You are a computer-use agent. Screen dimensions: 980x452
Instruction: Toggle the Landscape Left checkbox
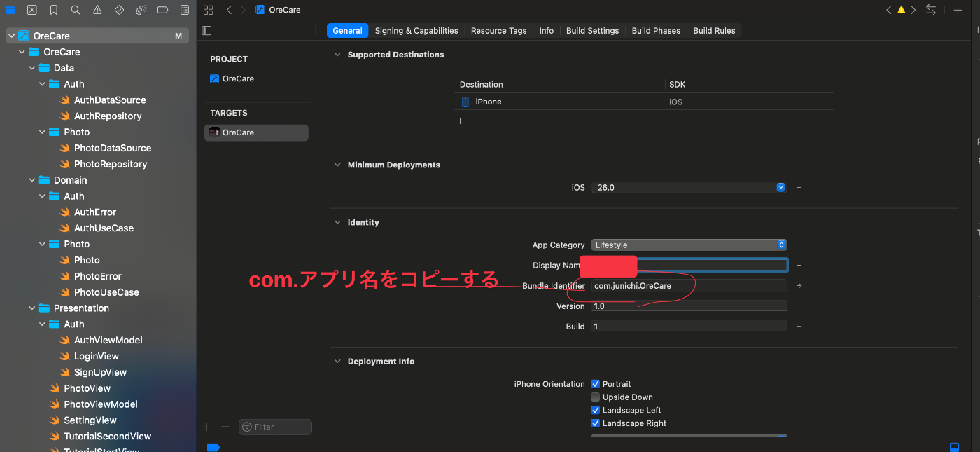tap(596, 411)
